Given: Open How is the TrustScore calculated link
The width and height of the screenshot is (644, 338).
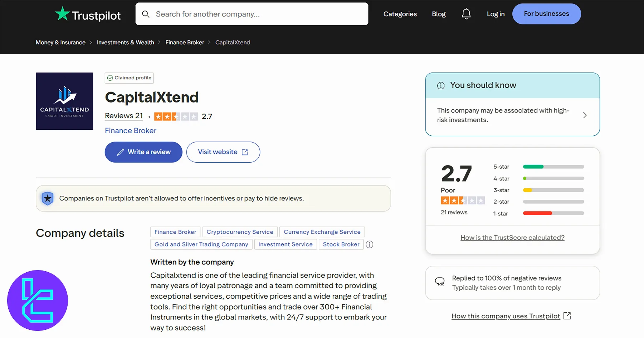Looking at the screenshot, I should (x=512, y=238).
